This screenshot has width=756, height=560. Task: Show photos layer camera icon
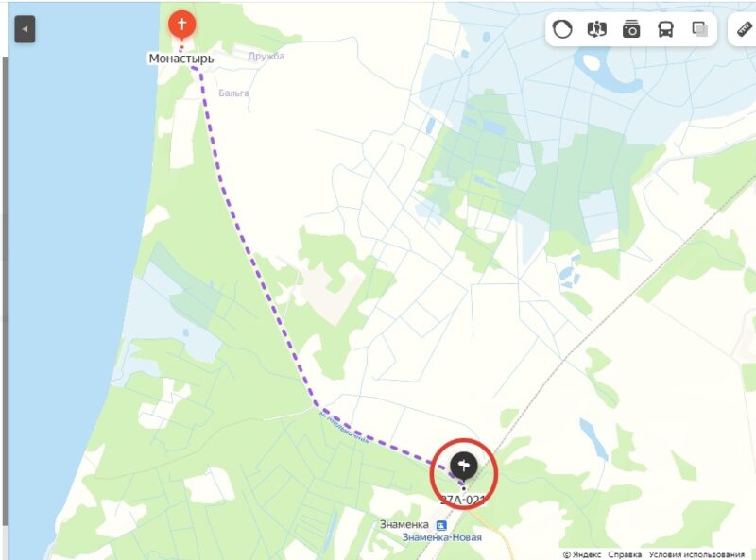point(631,29)
